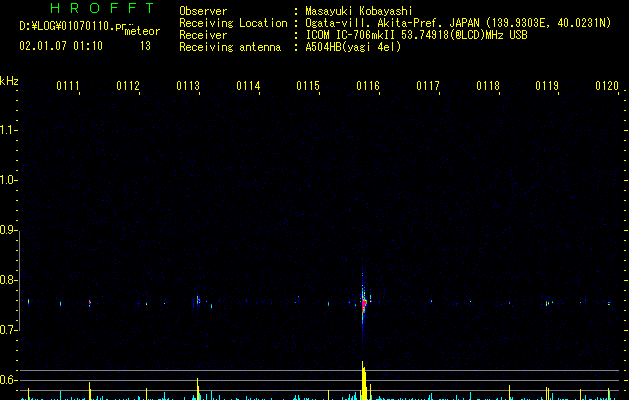The image size is (629, 400).
Task: Click the 0.9 kHz axis label
Action: click(8, 230)
